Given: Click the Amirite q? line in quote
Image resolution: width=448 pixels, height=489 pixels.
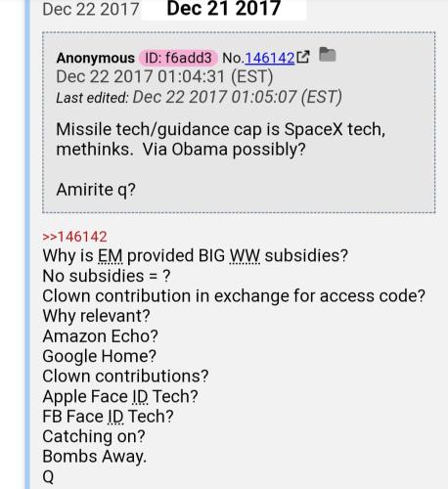Looking at the screenshot, I should [96, 190].
